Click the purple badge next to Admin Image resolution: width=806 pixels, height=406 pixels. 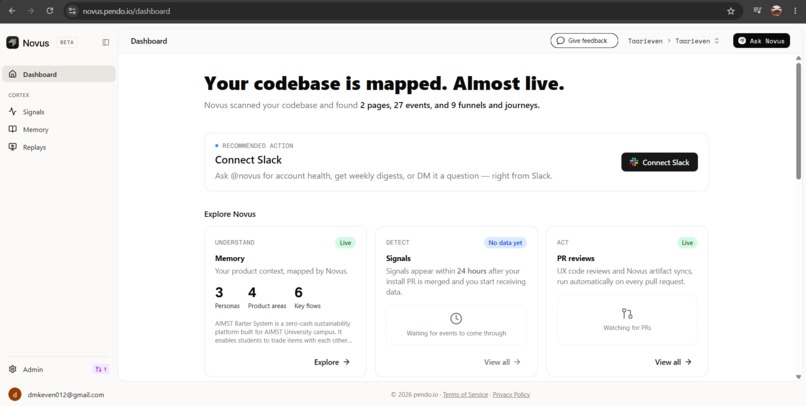click(101, 369)
